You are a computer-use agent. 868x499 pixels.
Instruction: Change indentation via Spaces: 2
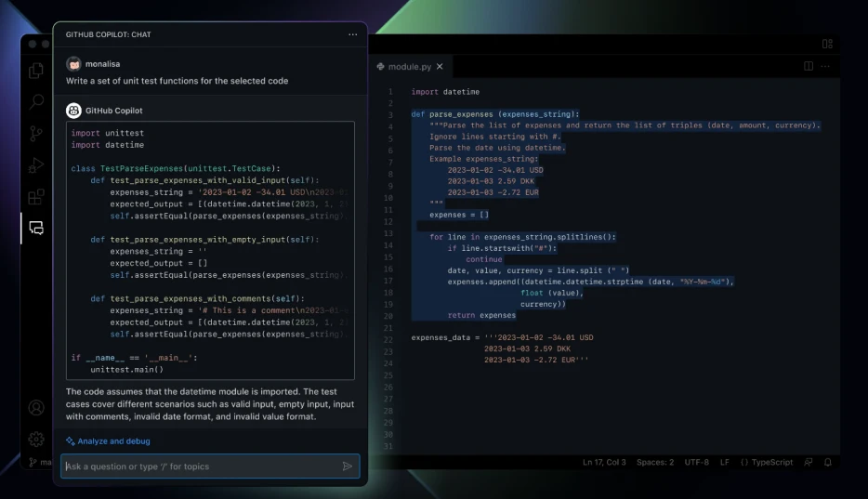(655, 462)
